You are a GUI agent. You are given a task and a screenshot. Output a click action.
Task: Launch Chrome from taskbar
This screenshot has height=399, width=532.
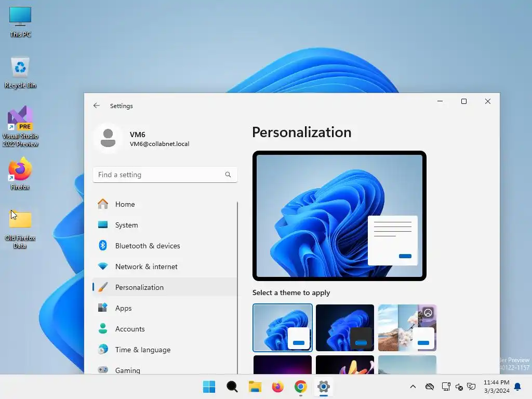tap(301, 387)
